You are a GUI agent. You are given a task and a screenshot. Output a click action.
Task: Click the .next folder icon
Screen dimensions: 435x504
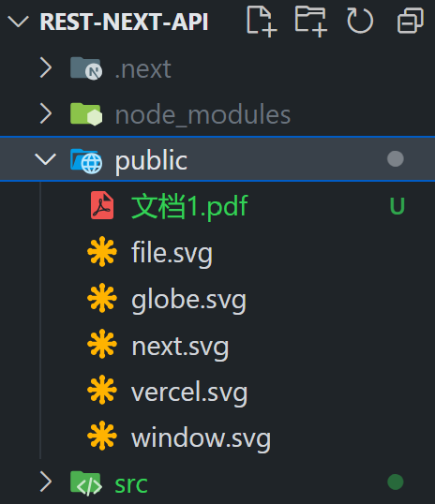(86, 68)
